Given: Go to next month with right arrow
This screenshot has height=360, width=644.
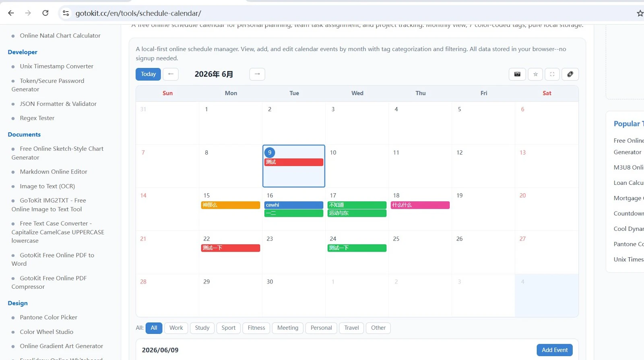Looking at the screenshot, I should [257, 74].
